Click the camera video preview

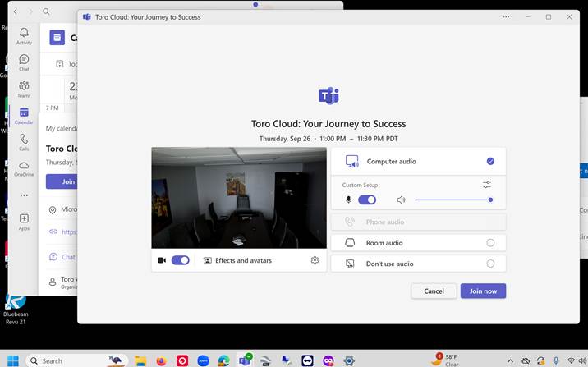(x=239, y=198)
